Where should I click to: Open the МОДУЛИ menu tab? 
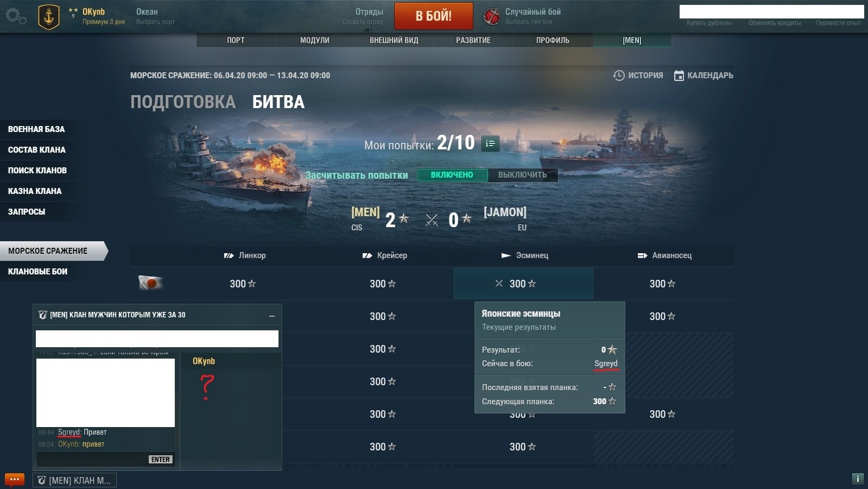click(x=315, y=40)
